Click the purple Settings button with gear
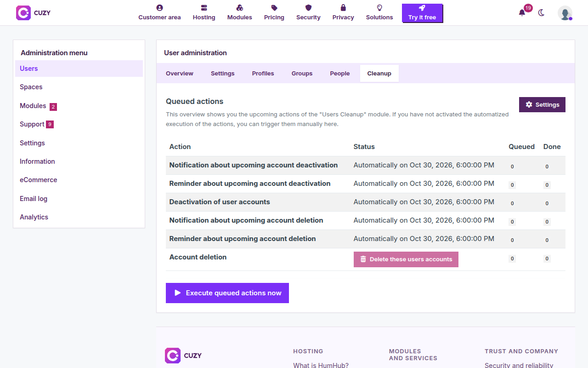588x368 pixels. [542, 104]
